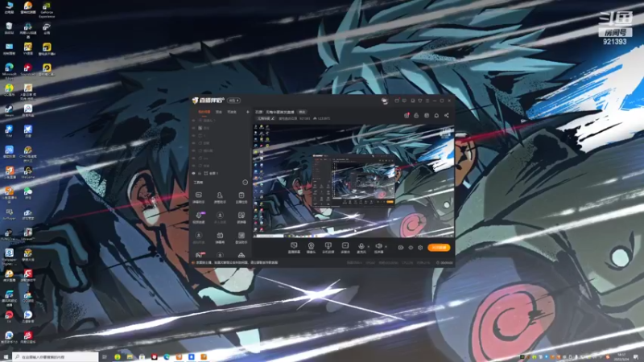Open Task View on the taskbar
This screenshot has width=644, height=362.
(105, 357)
